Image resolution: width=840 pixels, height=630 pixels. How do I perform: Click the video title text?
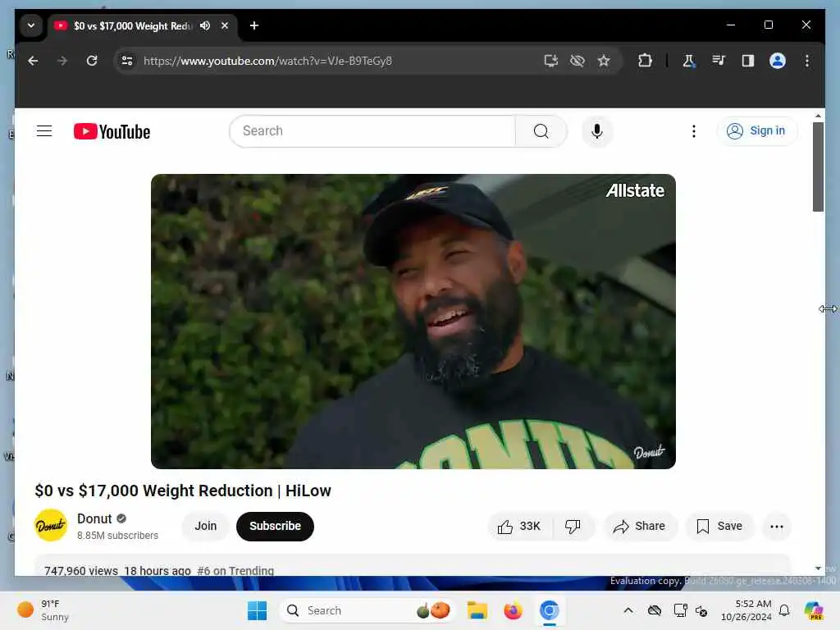[183, 491]
